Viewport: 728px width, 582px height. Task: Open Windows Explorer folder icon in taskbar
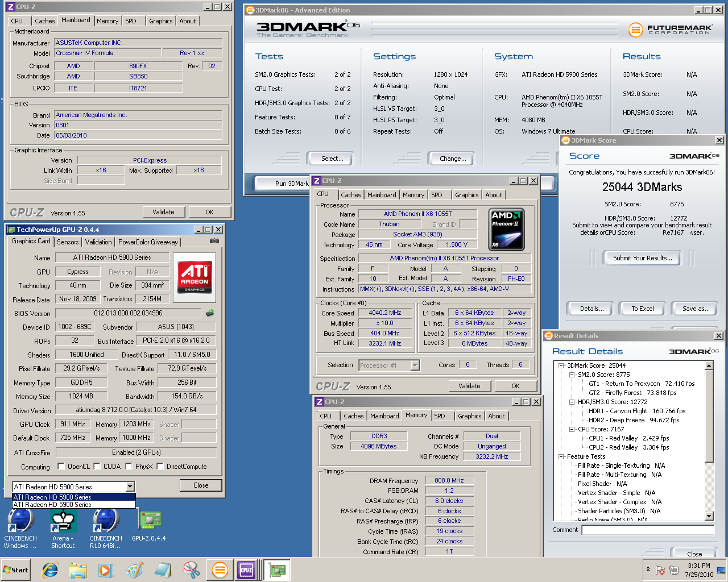[78, 570]
